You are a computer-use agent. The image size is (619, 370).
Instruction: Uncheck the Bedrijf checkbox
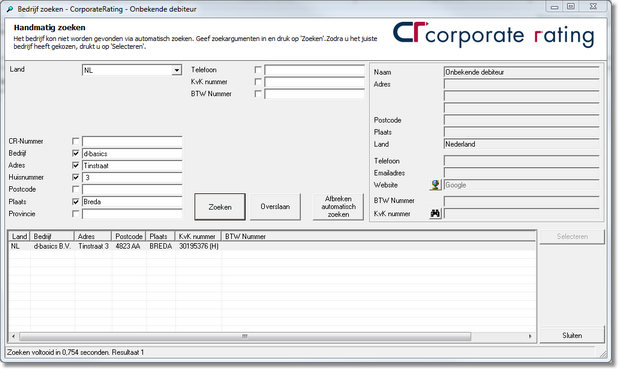pyautogui.click(x=75, y=153)
